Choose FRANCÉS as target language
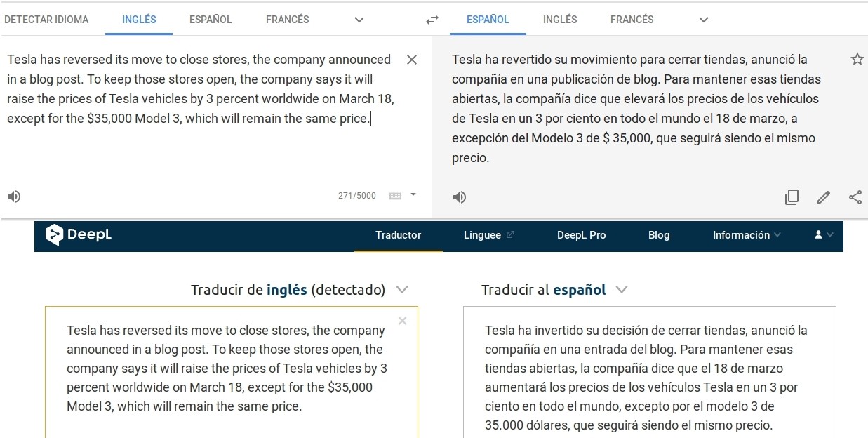This screenshot has height=438, width=868. [632, 20]
